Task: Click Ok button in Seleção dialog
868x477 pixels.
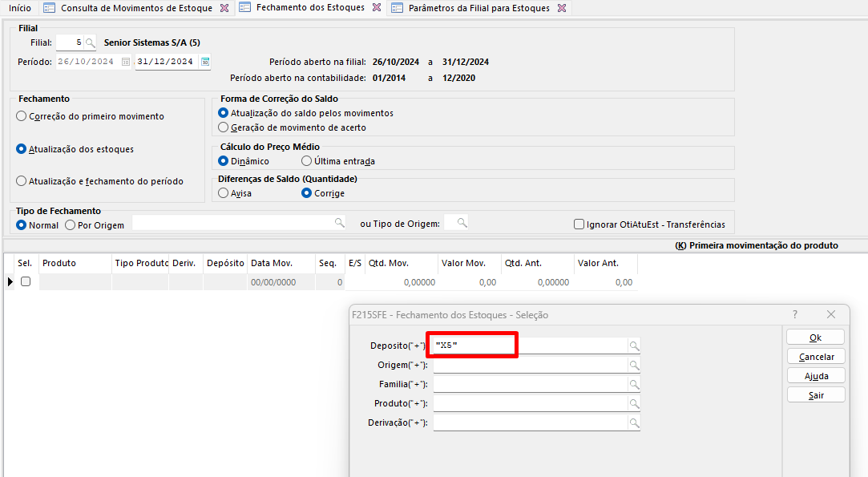Action: point(815,338)
